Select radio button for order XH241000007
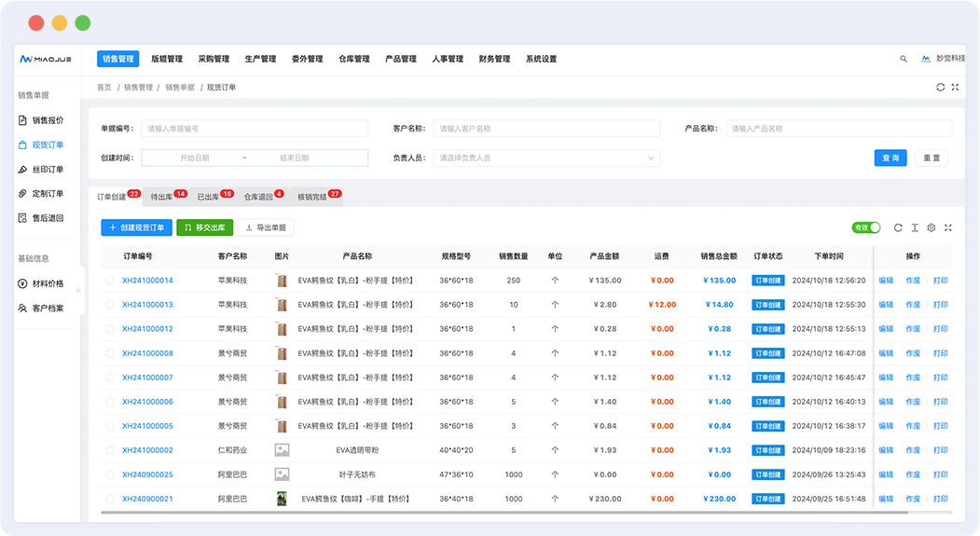 110,378
